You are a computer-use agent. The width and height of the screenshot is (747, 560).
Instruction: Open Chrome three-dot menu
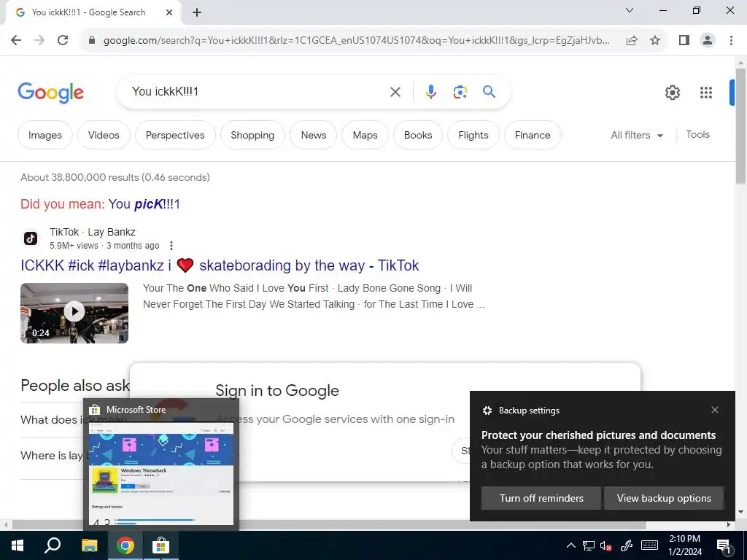pos(731,41)
